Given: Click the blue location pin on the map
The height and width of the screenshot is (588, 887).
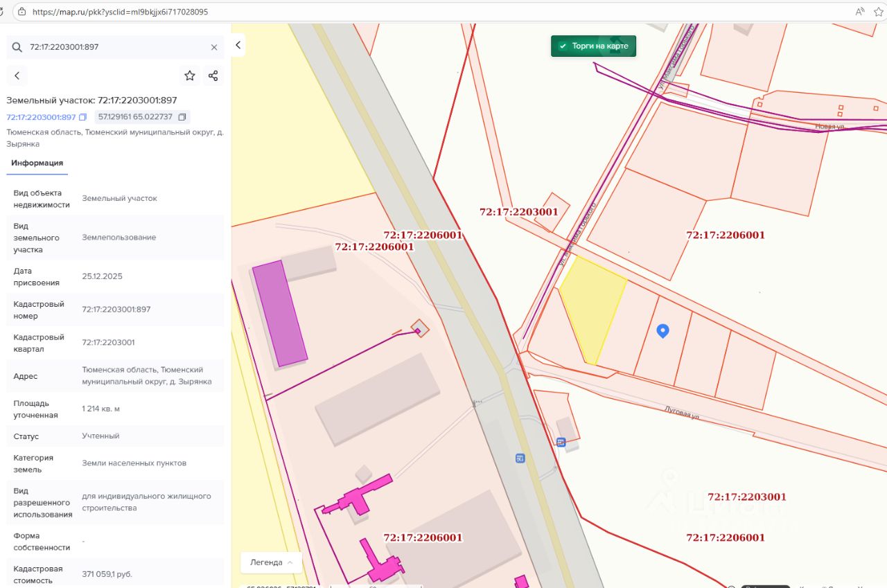Looking at the screenshot, I should [x=662, y=331].
